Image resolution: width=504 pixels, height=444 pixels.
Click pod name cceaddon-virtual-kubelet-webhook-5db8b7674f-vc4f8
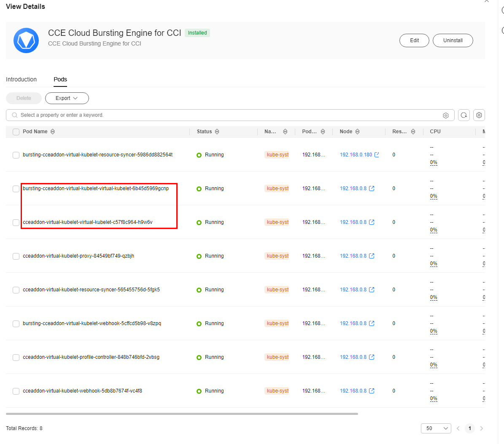82,391
